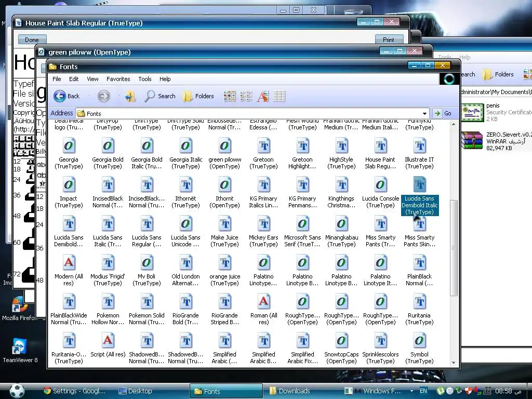Select the Make Juice font icon
Screen dimensions: 532x399
pyautogui.click(x=224, y=224)
